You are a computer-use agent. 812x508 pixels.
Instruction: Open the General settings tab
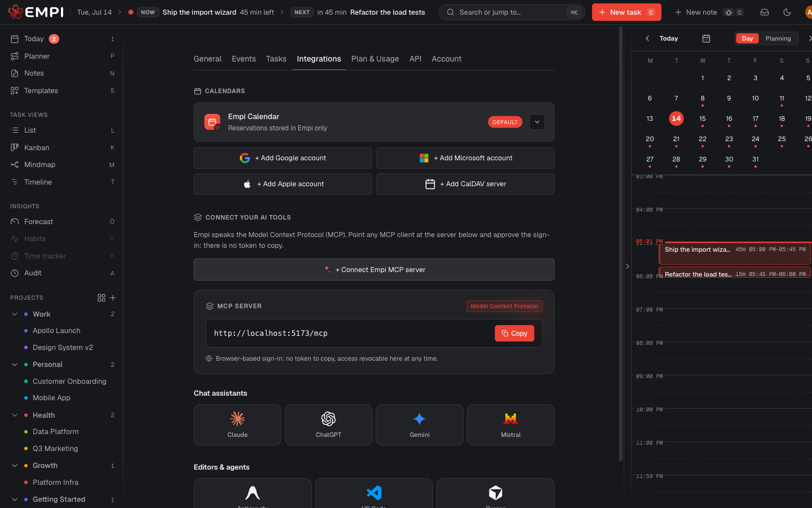coord(208,59)
